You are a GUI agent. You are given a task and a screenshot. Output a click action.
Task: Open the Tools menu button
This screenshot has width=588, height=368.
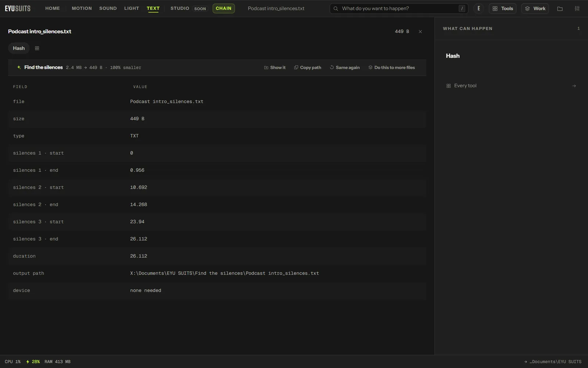503,8
